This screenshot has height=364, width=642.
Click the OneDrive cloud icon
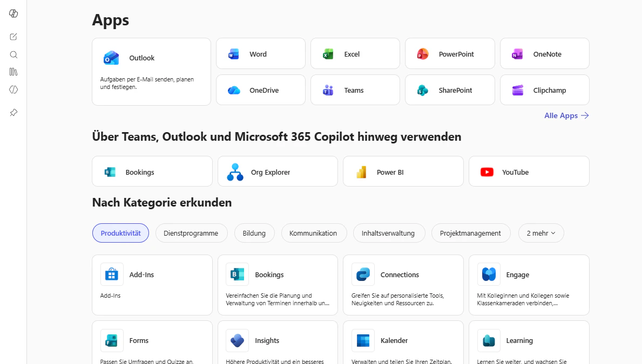coord(234,91)
